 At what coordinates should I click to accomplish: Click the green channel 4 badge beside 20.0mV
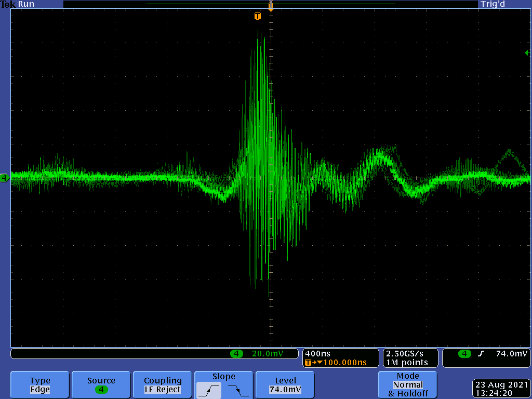click(x=236, y=354)
